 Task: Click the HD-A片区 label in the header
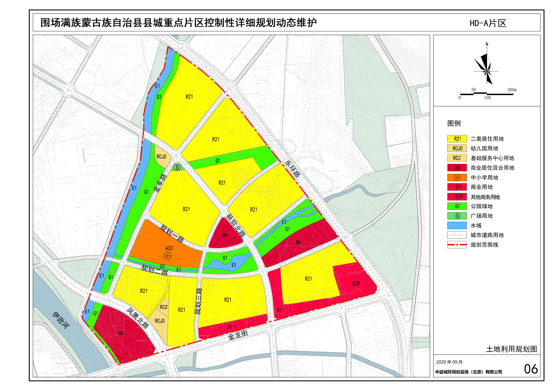(488, 23)
